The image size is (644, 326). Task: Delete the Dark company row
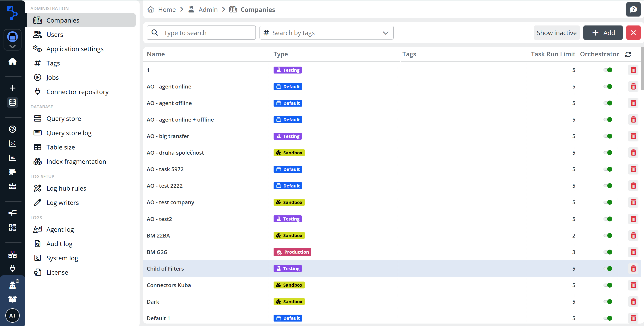[x=633, y=301]
